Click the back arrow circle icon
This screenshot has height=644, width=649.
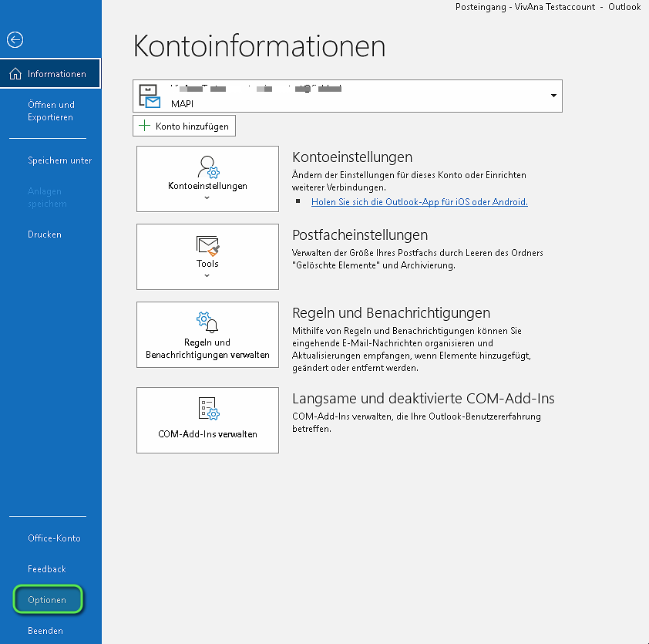(15, 40)
